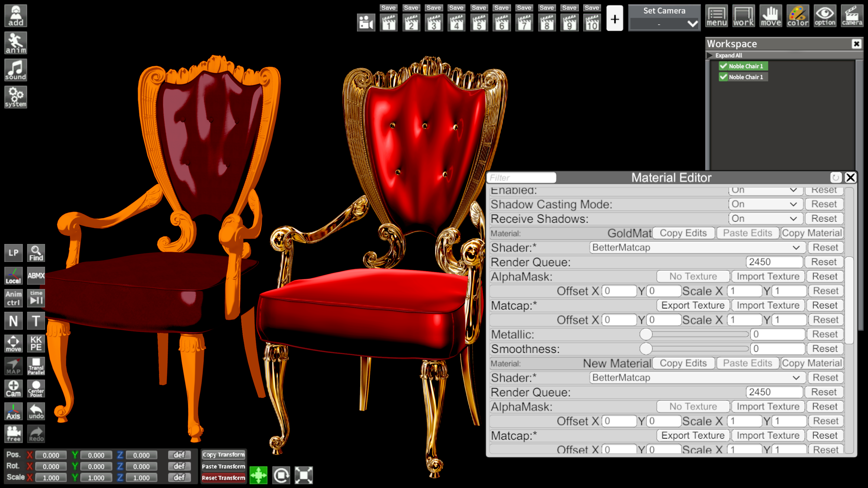Click Export Texture for GoldMat Matcap
Image resolution: width=868 pixels, height=488 pixels.
click(693, 306)
